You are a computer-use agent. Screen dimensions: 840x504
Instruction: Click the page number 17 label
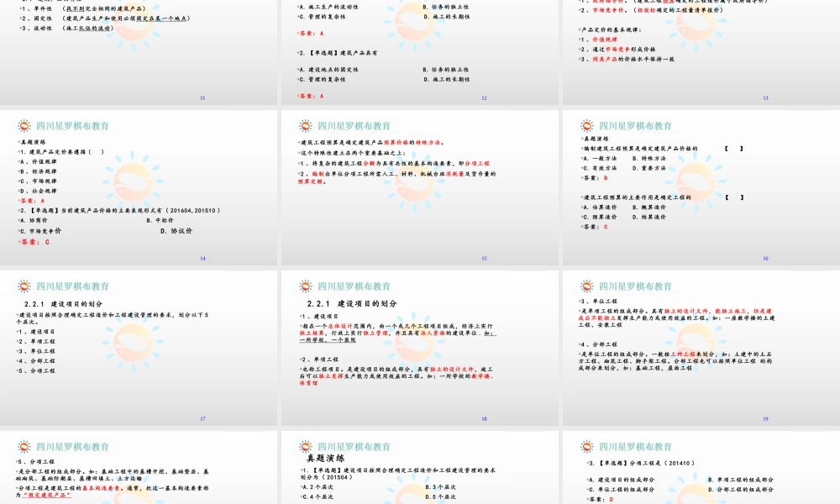coord(202,418)
